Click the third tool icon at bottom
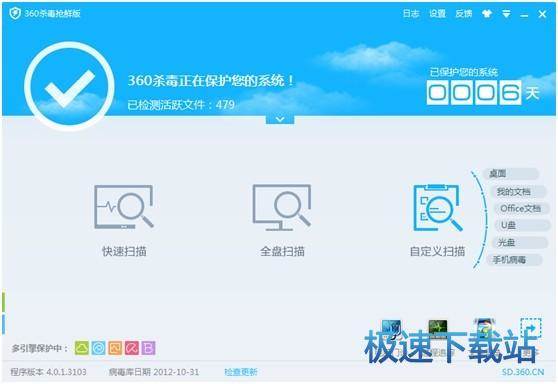 pos(484,329)
